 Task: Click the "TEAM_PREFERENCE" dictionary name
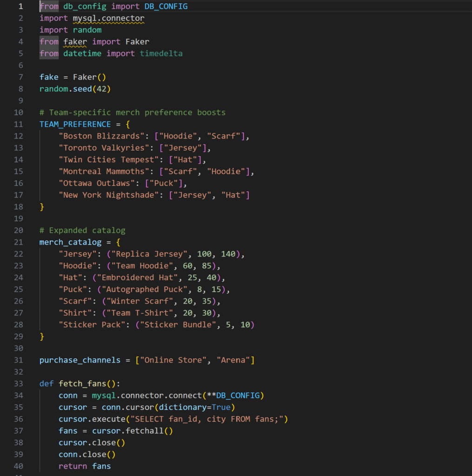[x=75, y=125]
